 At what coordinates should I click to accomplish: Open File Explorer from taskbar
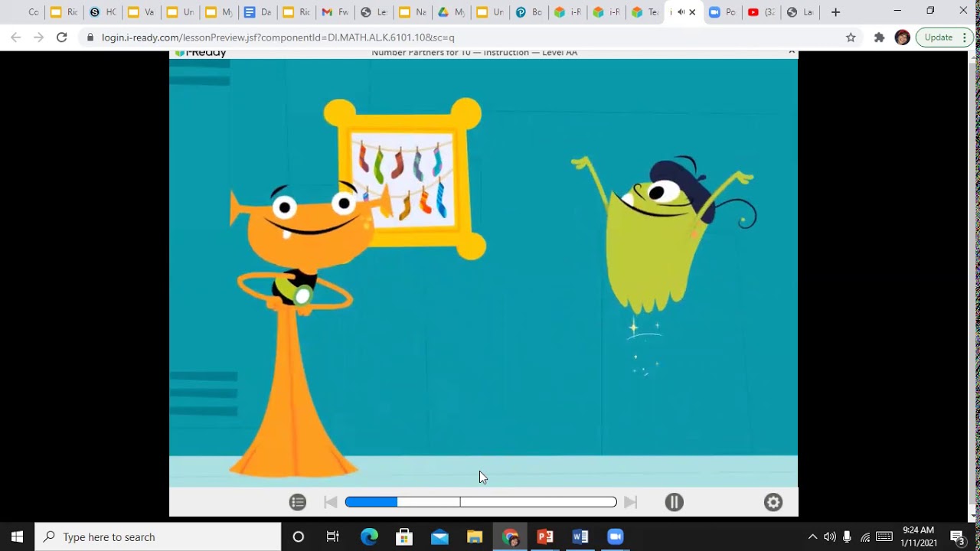pos(475,536)
